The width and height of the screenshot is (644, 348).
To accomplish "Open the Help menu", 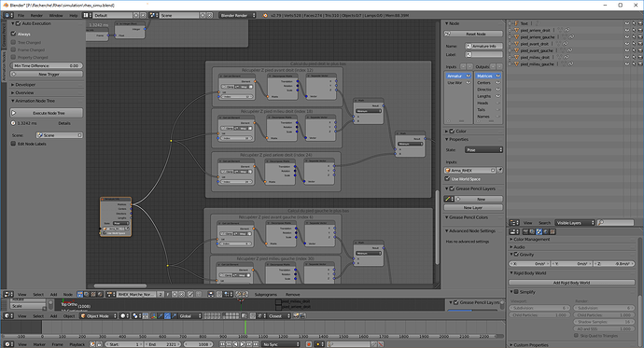I will pyautogui.click(x=74, y=15).
